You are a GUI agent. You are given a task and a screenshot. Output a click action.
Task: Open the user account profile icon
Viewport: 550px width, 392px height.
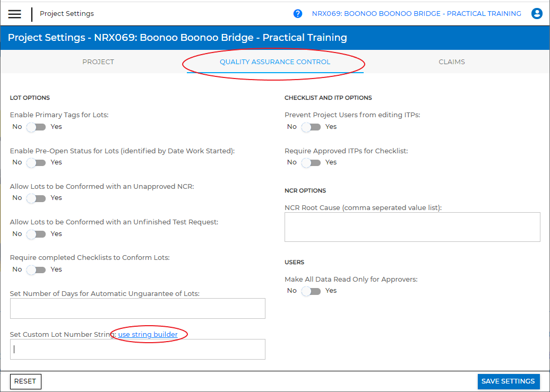coord(537,14)
